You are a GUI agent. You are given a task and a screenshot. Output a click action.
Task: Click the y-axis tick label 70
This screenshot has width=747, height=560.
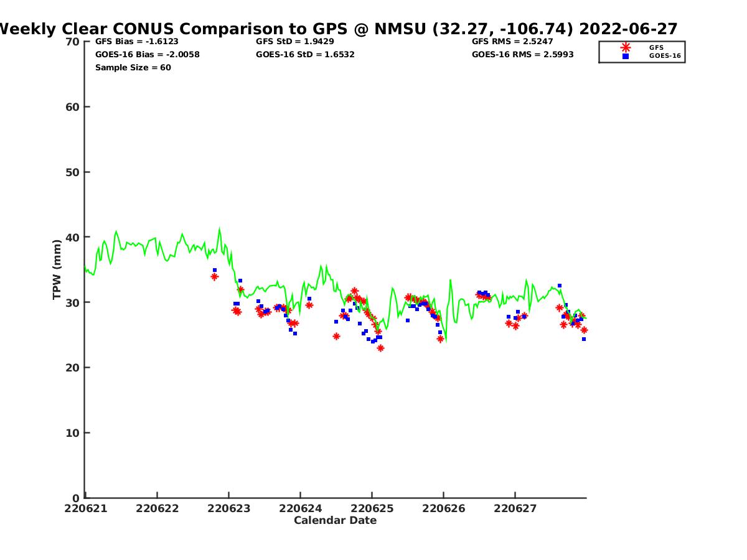tap(73, 42)
